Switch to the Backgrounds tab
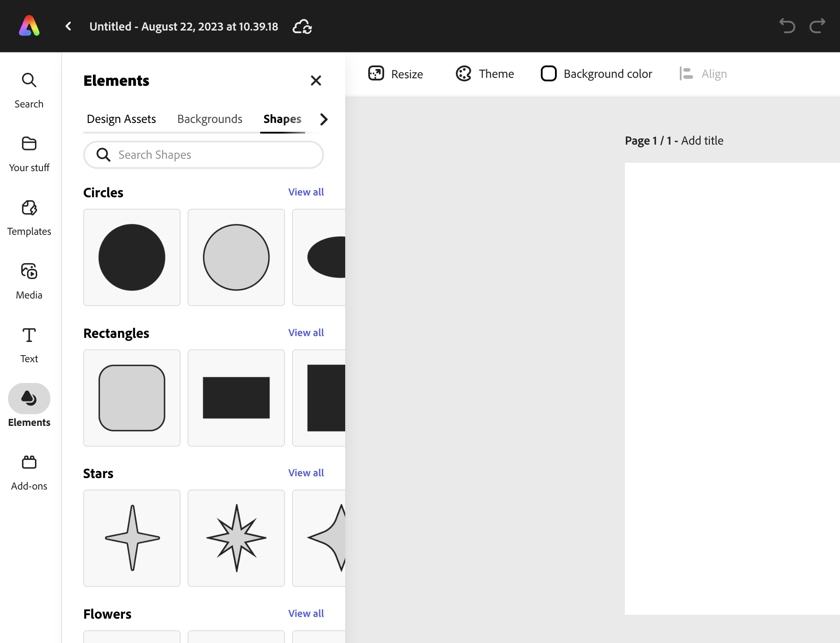This screenshot has height=643, width=840. coord(209,119)
